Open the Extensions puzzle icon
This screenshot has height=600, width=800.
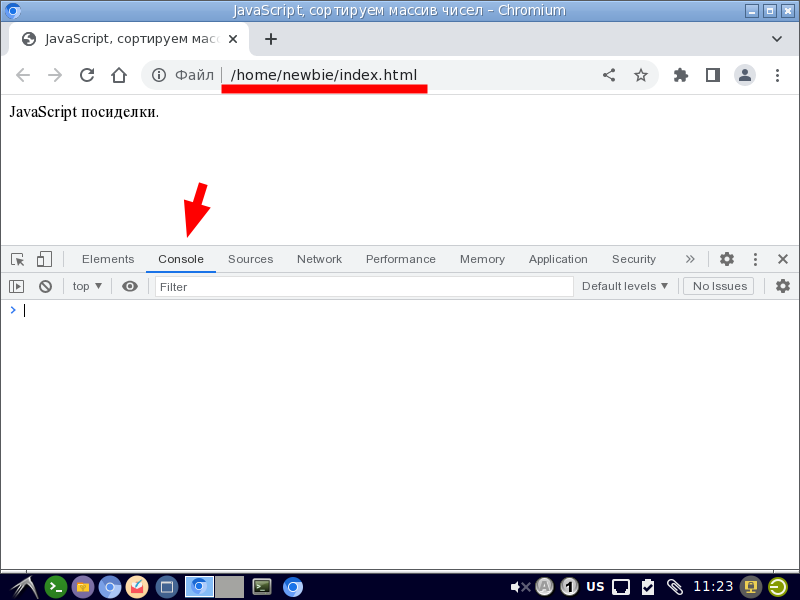tap(681, 76)
